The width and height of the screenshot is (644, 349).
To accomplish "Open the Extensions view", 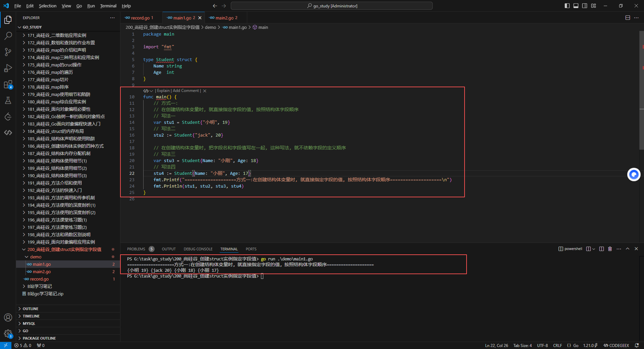I will coord(8,84).
